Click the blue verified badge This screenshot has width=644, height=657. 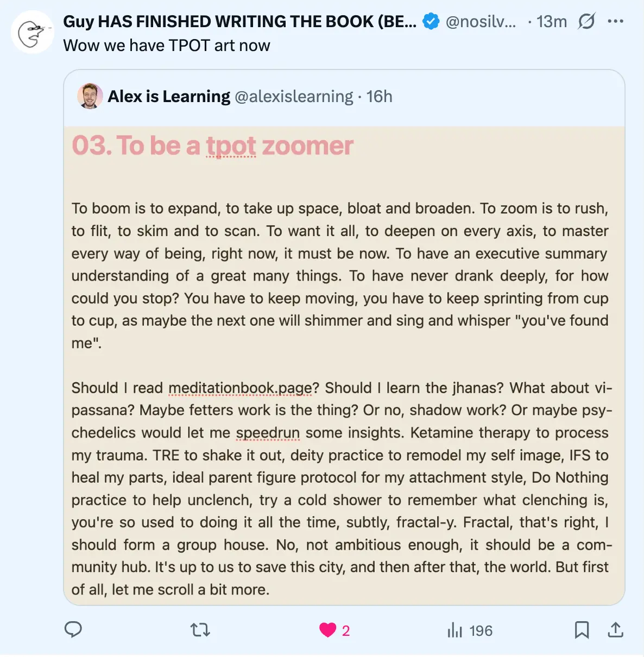(431, 22)
